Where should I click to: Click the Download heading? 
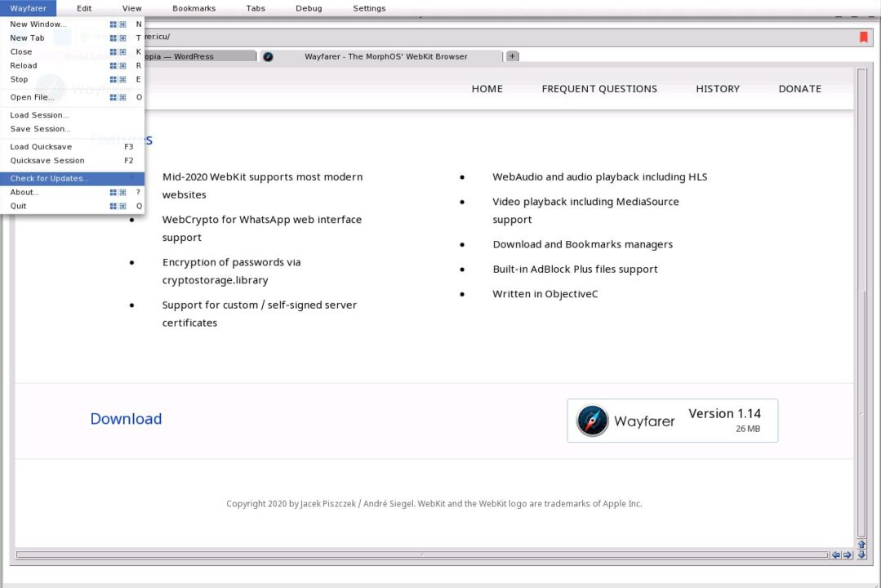(x=126, y=419)
